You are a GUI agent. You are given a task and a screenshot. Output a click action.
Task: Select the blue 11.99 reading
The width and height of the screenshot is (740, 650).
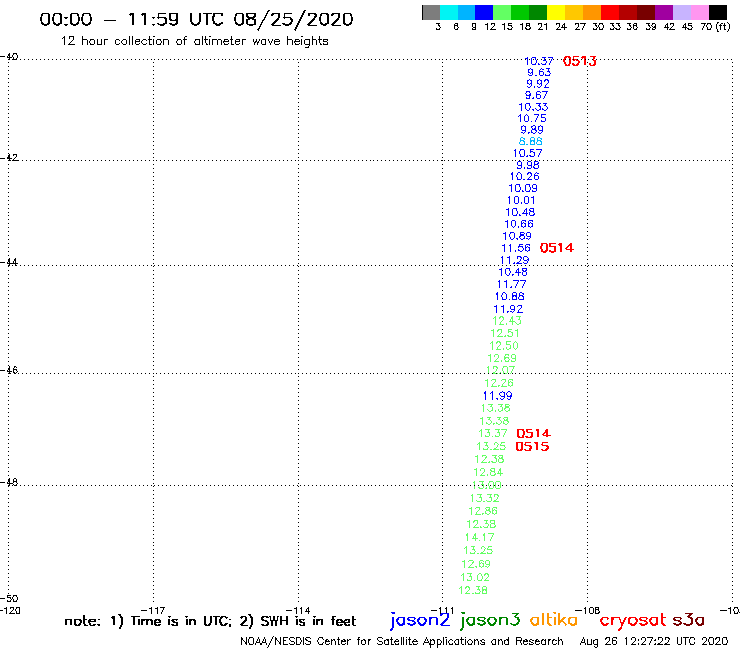pyautogui.click(x=497, y=396)
